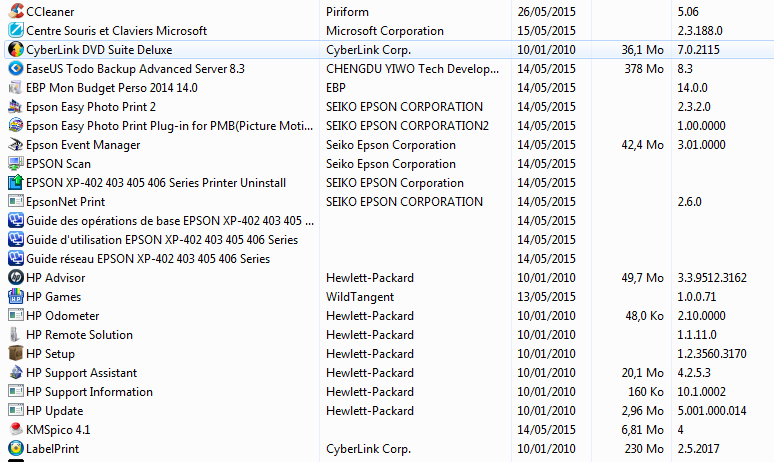The height and width of the screenshot is (462, 774).
Task: Click the HP Support Assistant row
Action: click(387, 373)
